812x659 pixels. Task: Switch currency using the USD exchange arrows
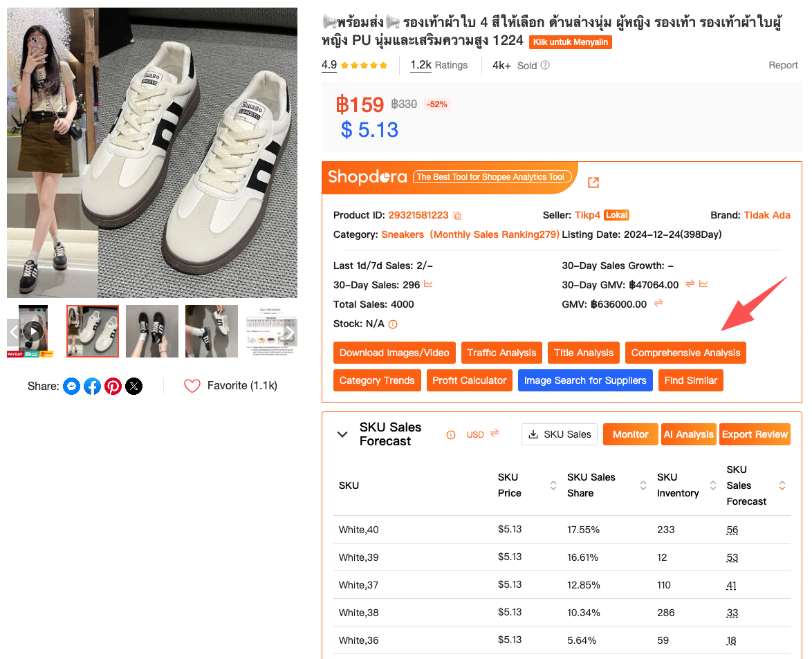495,434
